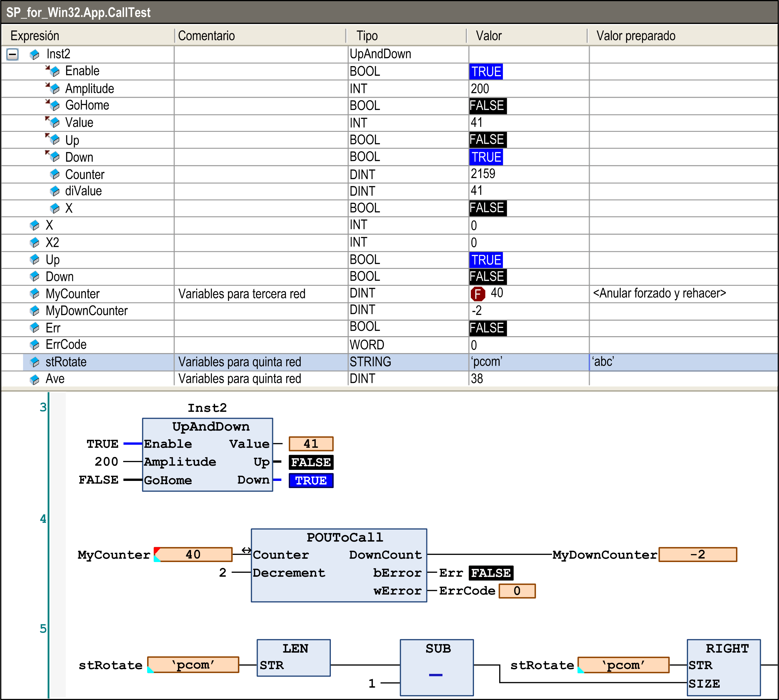
Task: Click the Anular forzado y rehacer prepared value
Action: (660, 293)
